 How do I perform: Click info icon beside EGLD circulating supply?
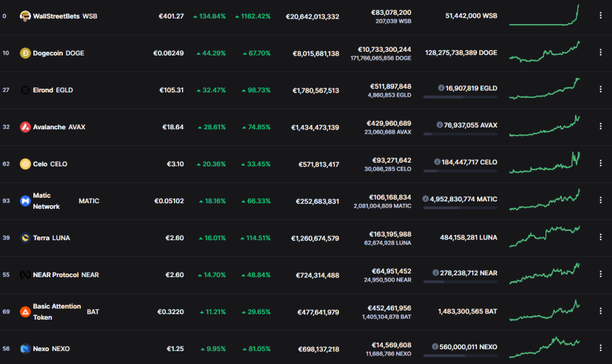pyautogui.click(x=441, y=88)
